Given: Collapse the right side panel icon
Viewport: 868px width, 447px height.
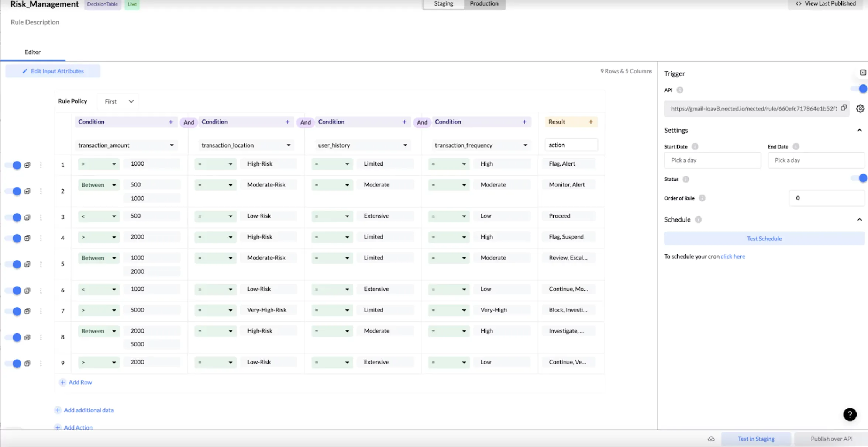Looking at the screenshot, I should pos(863,73).
